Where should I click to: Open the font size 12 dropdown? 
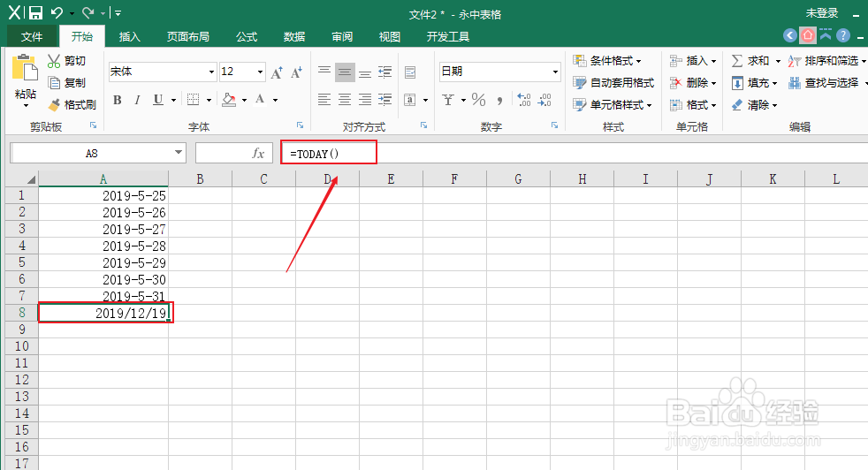click(260, 72)
